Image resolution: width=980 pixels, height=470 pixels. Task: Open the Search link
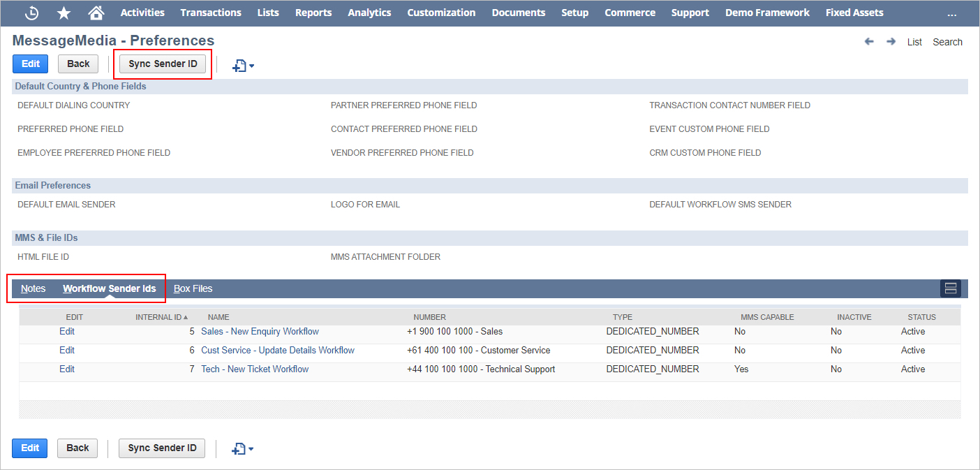(948, 42)
